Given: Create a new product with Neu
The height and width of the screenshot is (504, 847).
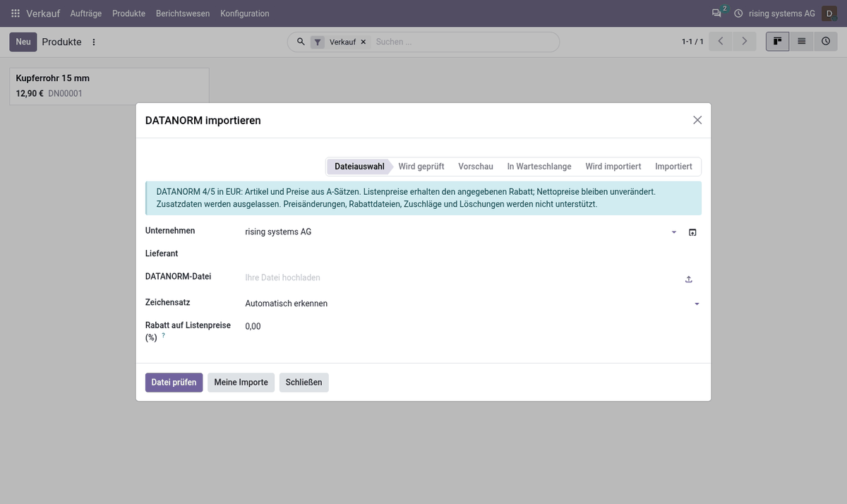Looking at the screenshot, I should (23, 42).
